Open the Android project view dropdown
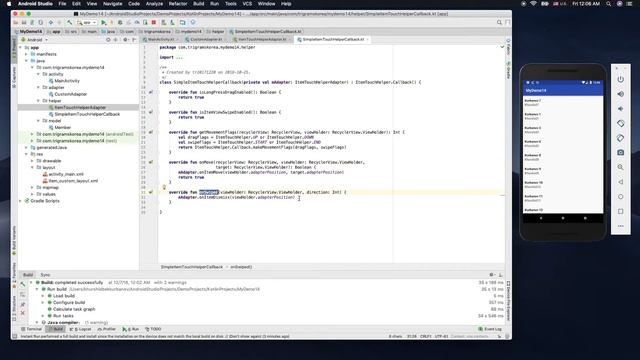Image resolution: width=640 pixels, height=360 pixels. [x=35, y=40]
